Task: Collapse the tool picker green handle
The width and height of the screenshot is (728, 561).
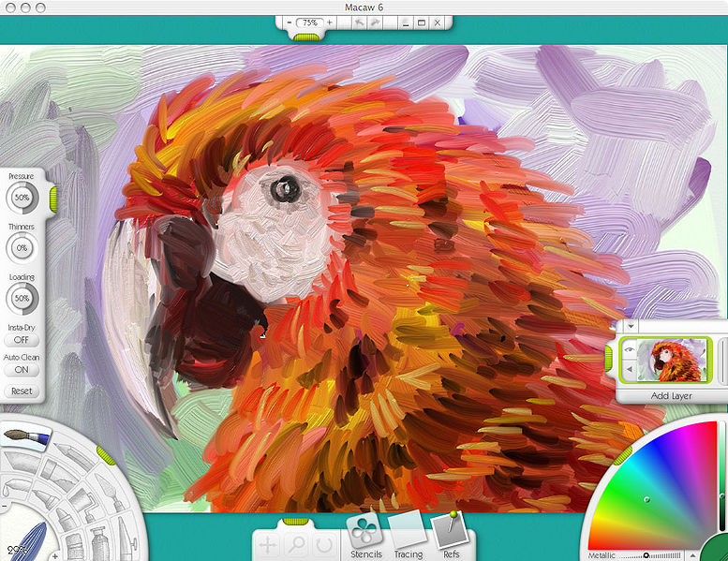Action: coord(106,456)
